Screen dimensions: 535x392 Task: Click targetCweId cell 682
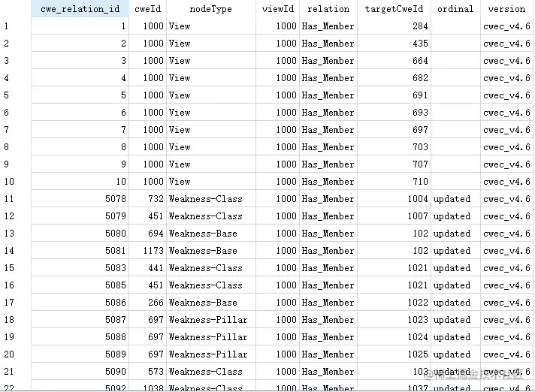tap(394, 77)
